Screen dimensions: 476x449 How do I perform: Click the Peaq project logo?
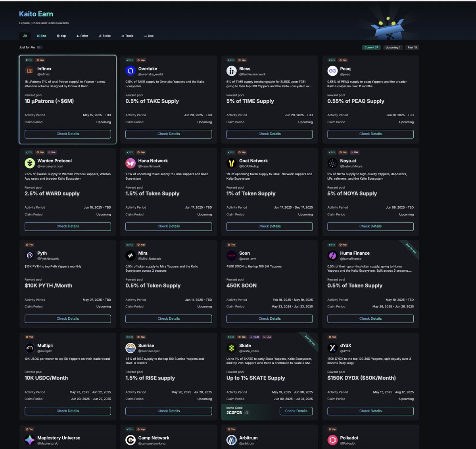tap(332, 71)
